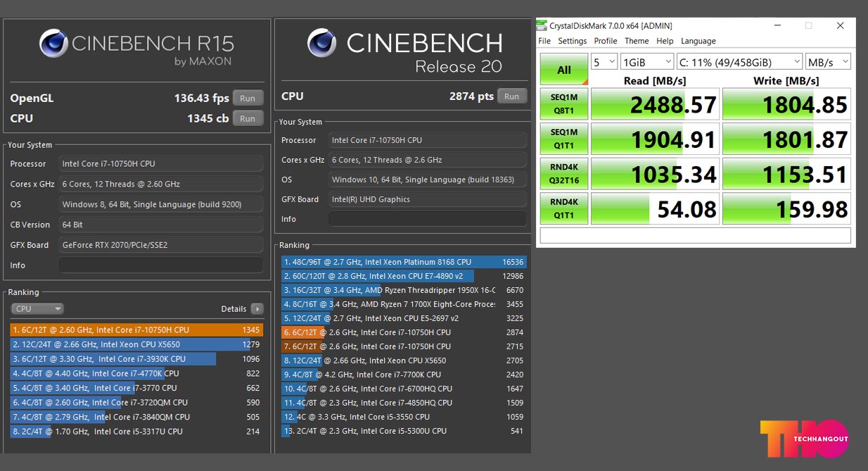The width and height of the screenshot is (868, 471).
Task: Open the test count dropdown showing 5
Action: click(604, 62)
